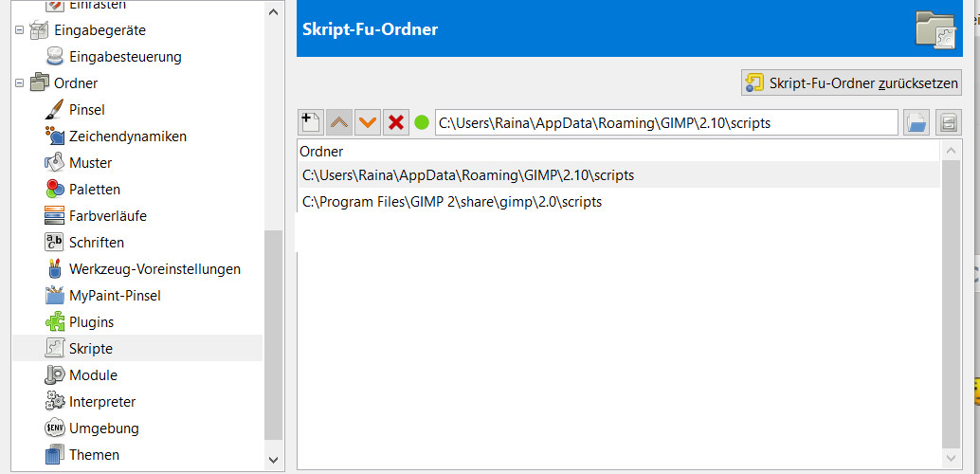Click the Farbverläufe gradient icon

click(x=55, y=216)
